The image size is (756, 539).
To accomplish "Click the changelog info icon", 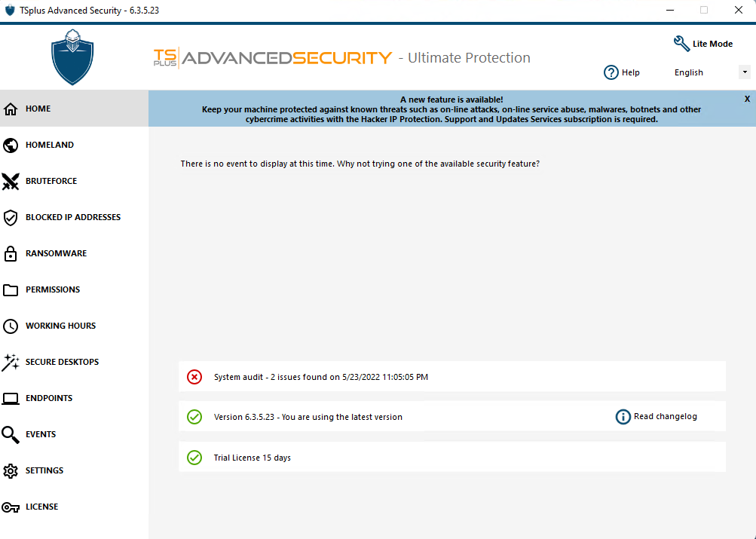I will click(x=623, y=417).
